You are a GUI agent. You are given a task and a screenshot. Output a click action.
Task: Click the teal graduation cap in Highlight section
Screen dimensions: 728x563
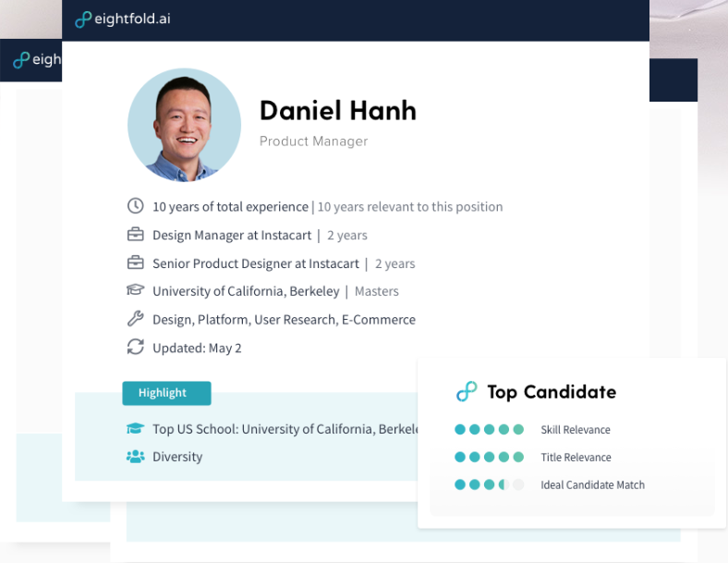136,428
